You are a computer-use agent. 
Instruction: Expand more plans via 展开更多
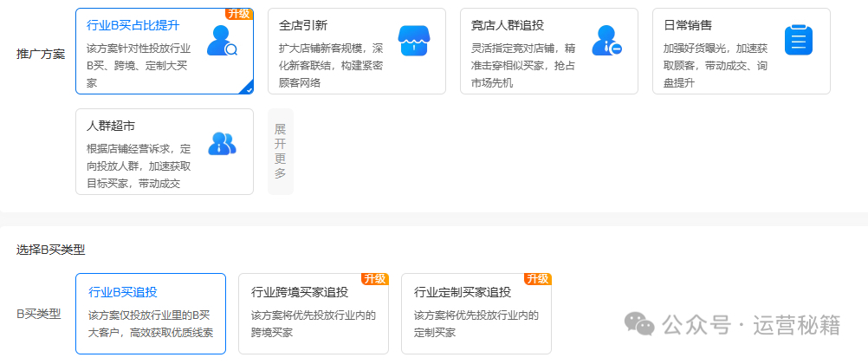[281, 152]
